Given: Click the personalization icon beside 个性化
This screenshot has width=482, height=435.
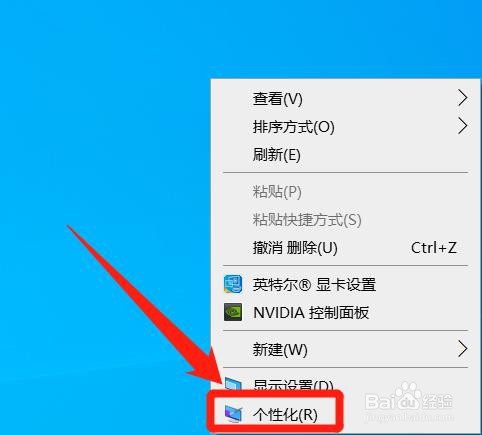Looking at the screenshot, I should click(x=233, y=414).
